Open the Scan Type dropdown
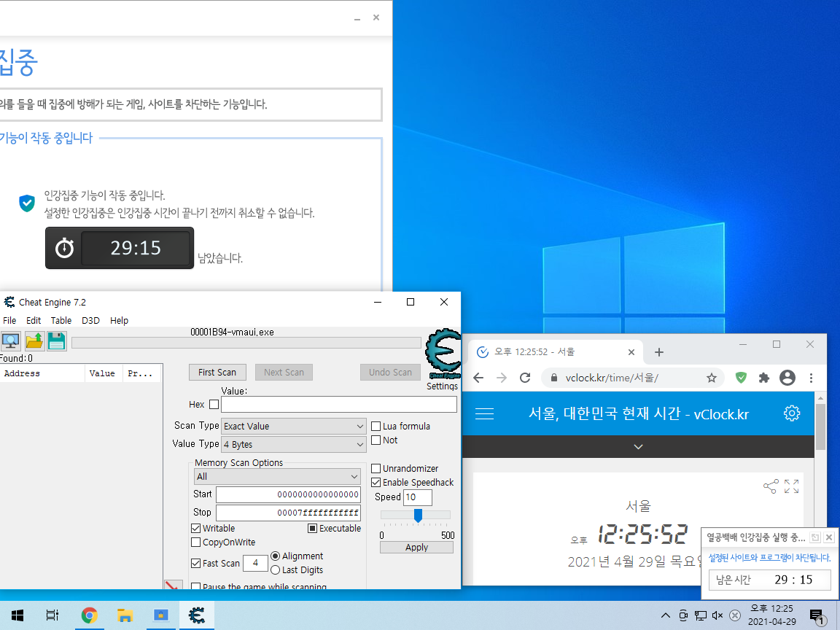Image resolution: width=840 pixels, height=630 pixels. click(294, 426)
